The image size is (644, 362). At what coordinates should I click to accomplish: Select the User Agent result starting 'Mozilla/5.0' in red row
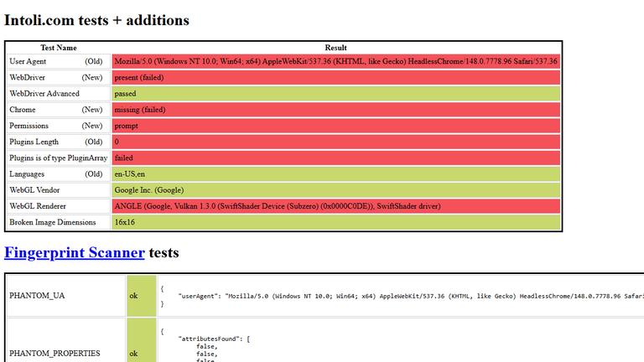click(x=336, y=61)
